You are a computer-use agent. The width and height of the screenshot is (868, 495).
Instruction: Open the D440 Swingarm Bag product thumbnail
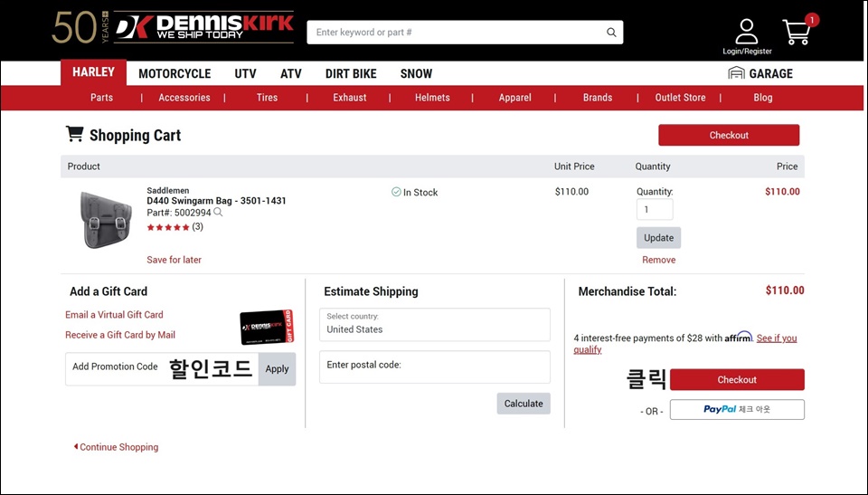click(105, 220)
